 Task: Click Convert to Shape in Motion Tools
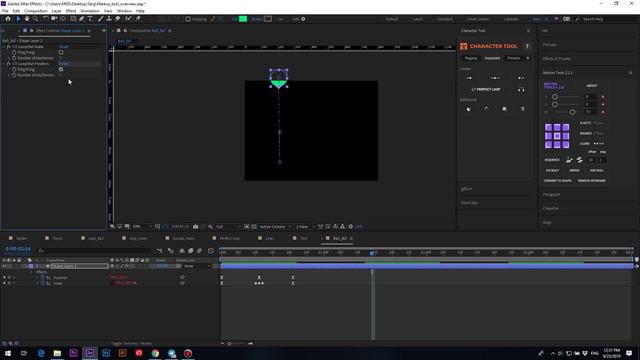[x=557, y=181]
